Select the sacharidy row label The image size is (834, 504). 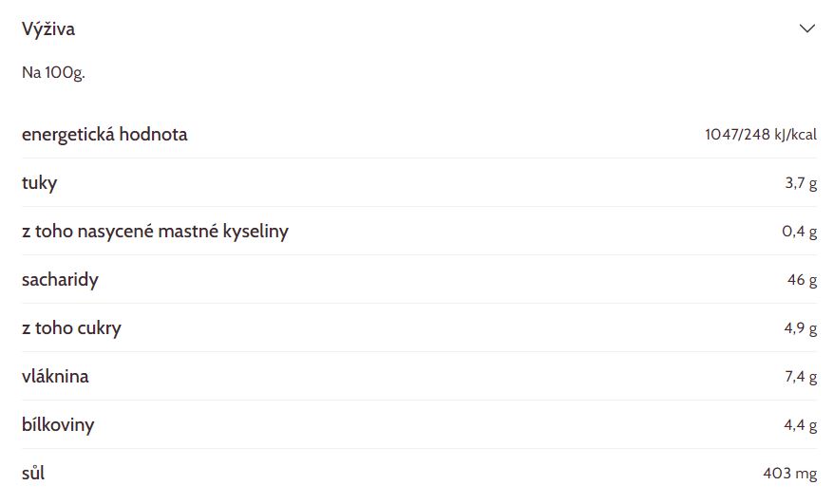pyautogui.click(x=60, y=280)
